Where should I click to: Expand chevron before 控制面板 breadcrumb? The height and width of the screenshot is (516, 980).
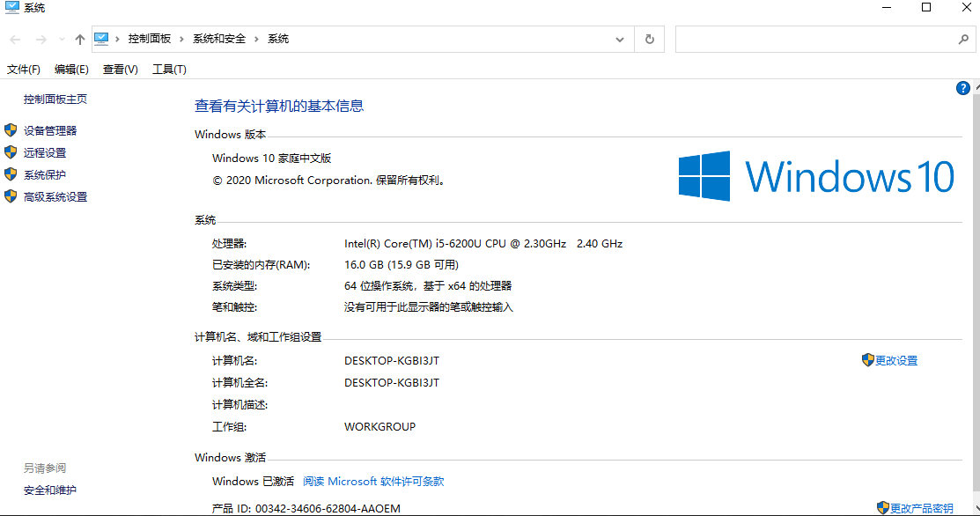[117, 40]
